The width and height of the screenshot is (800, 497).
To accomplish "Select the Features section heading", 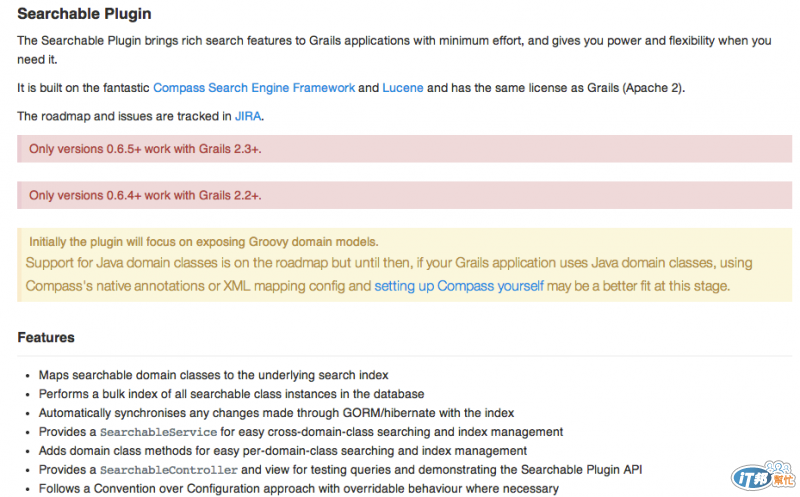I will click(46, 337).
